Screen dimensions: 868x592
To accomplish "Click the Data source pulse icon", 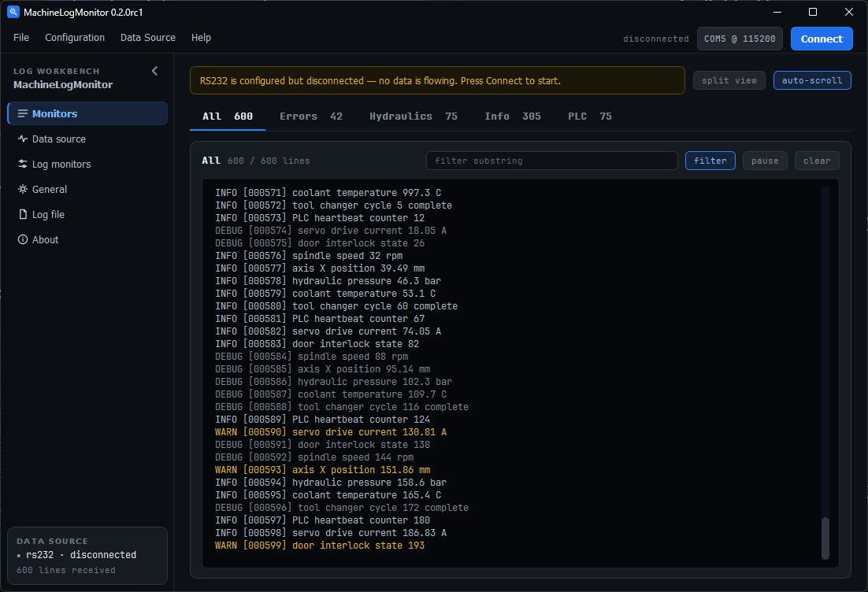I will coord(23,139).
